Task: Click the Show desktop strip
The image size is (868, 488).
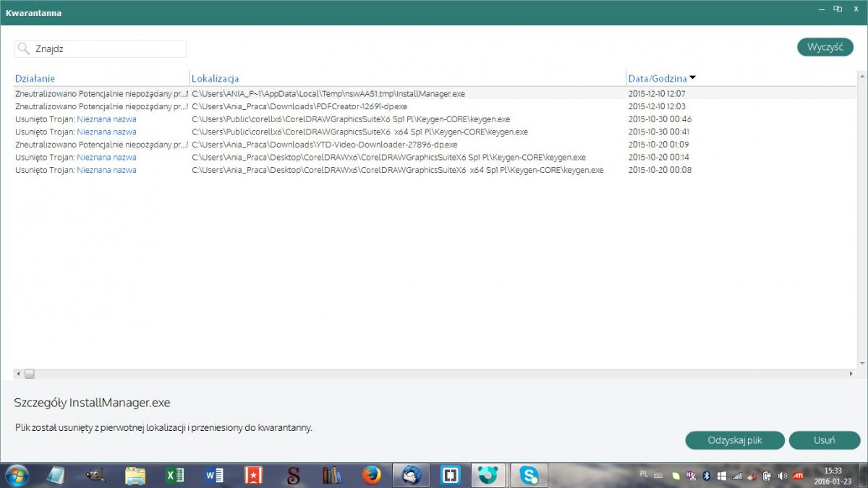Action: (x=863, y=475)
